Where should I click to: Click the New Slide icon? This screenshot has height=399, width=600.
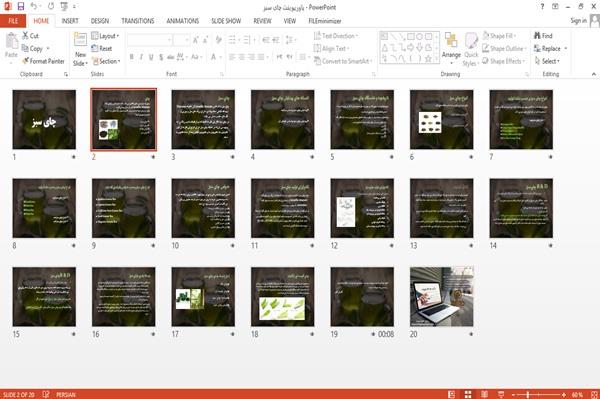[x=80, y=39]
